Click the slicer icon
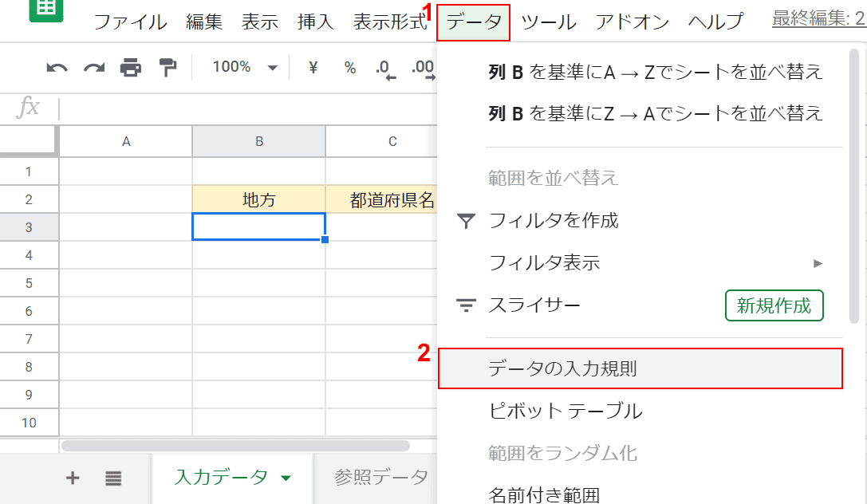Image resolution: width=867 pixels, height=504 pixels. coord(466,305)
